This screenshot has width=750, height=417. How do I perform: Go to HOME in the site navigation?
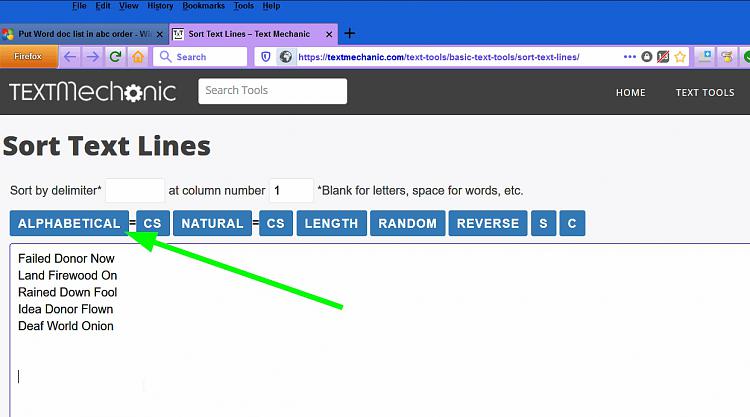coord(630,92)
